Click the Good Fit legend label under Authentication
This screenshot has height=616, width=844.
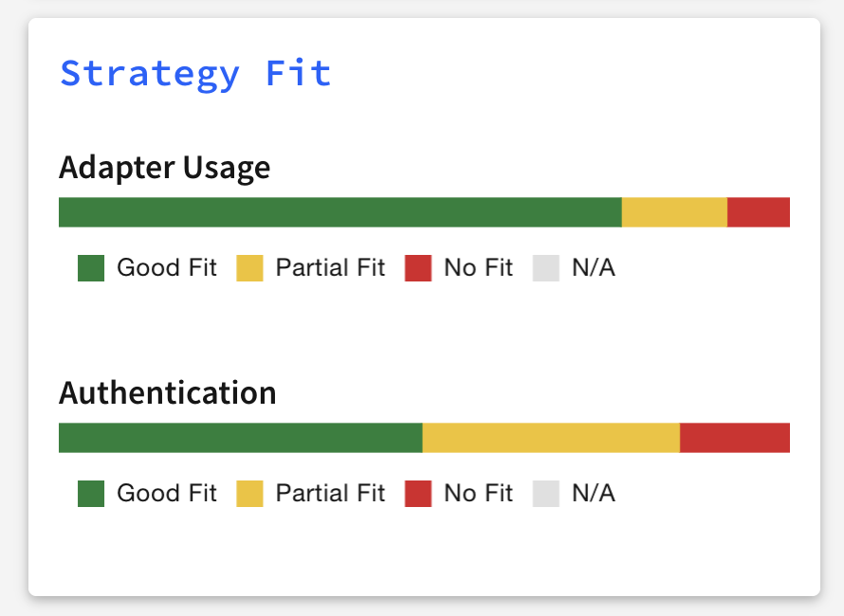167,493
